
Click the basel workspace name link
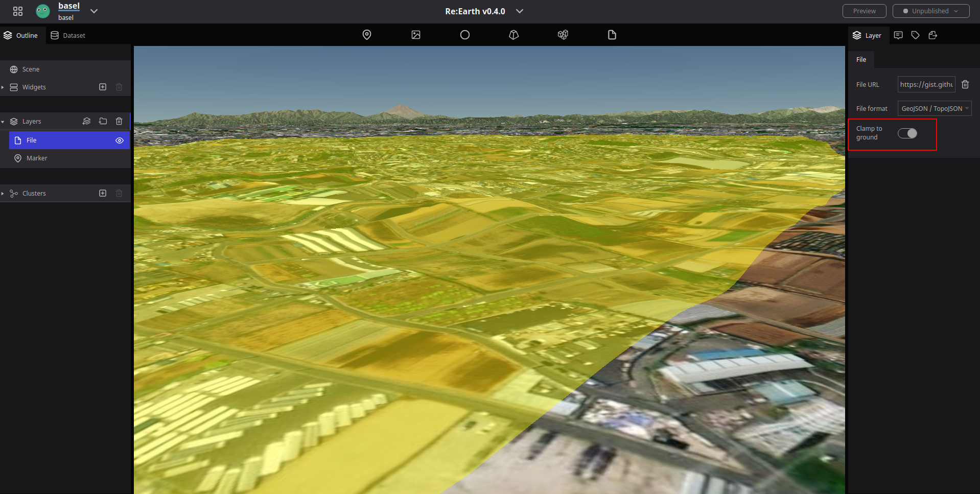click(x=69, y=6)
